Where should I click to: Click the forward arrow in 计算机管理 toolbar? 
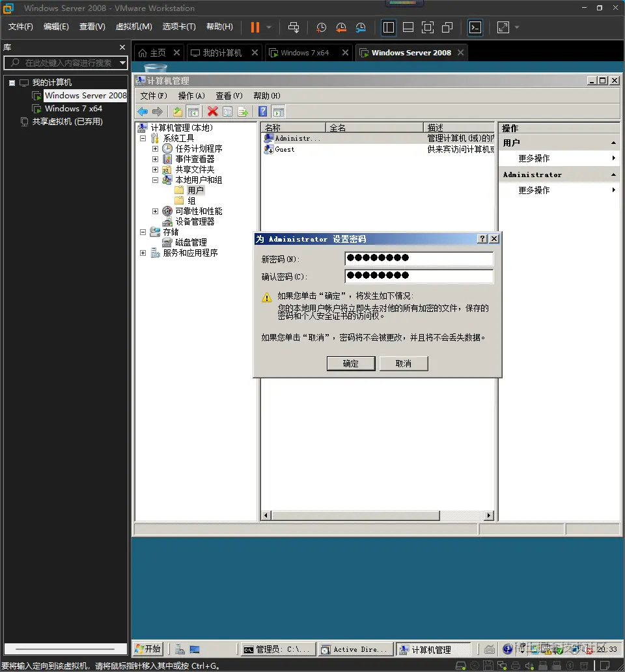(158, 112)
